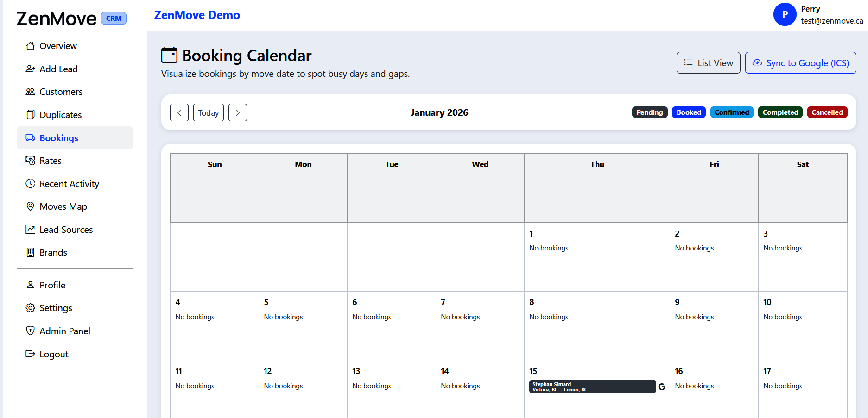Click the Admin Panel shield icon

coord(30,331)
